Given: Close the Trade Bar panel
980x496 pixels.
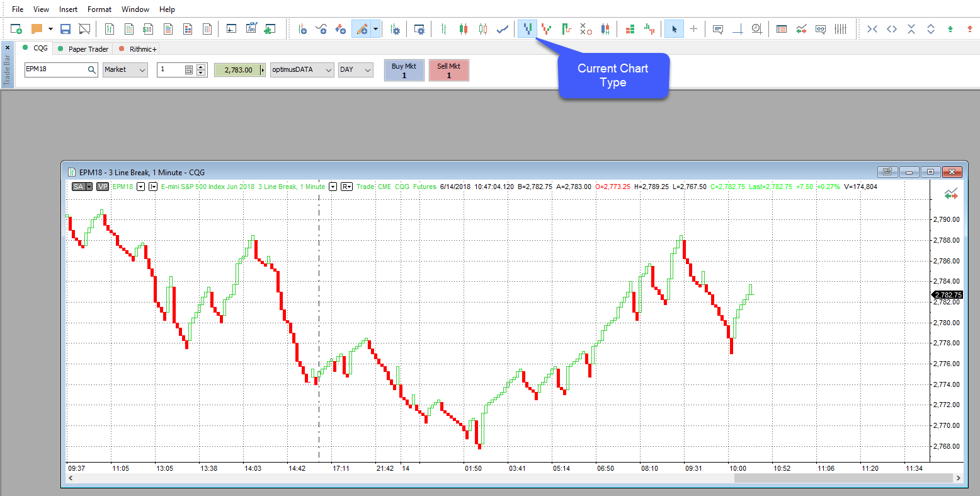Looking at the screenshot, I should coord(8,48).
